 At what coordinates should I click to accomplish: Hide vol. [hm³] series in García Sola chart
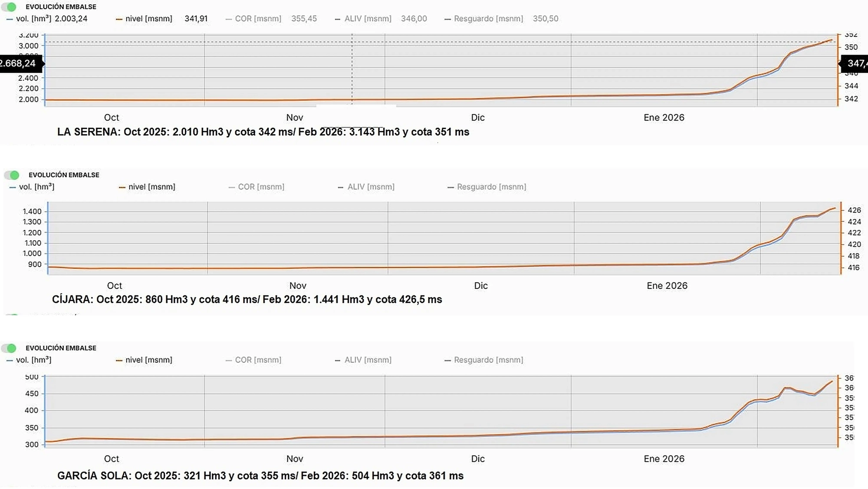[29, 360]
